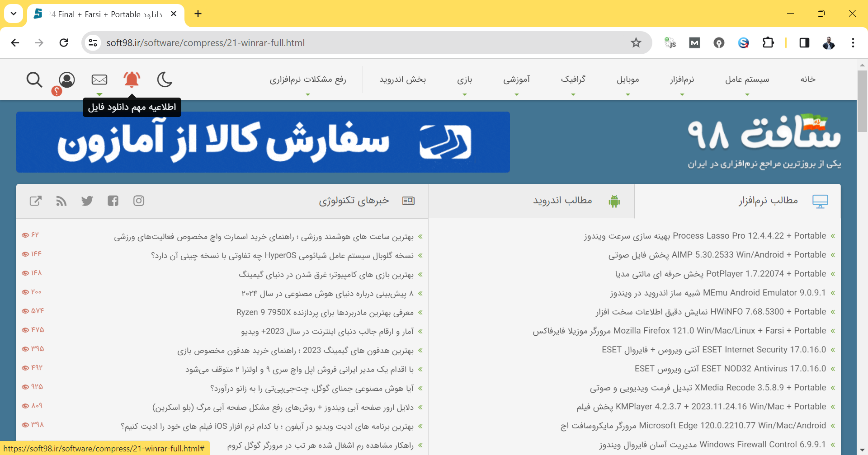Open HWiNFO 7.68.5300 link
The width and height of the screenshot is (868, 455).
711,312
